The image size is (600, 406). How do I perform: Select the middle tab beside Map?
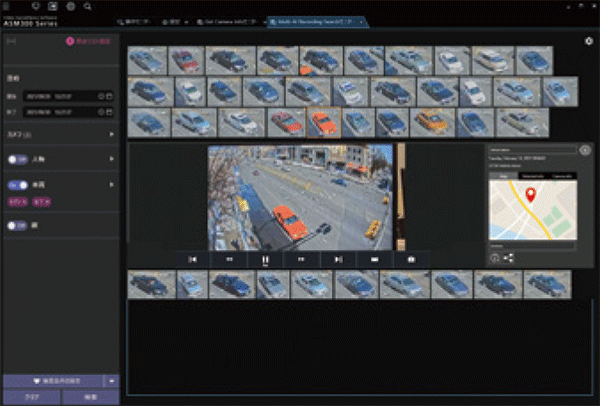[533, 176]
